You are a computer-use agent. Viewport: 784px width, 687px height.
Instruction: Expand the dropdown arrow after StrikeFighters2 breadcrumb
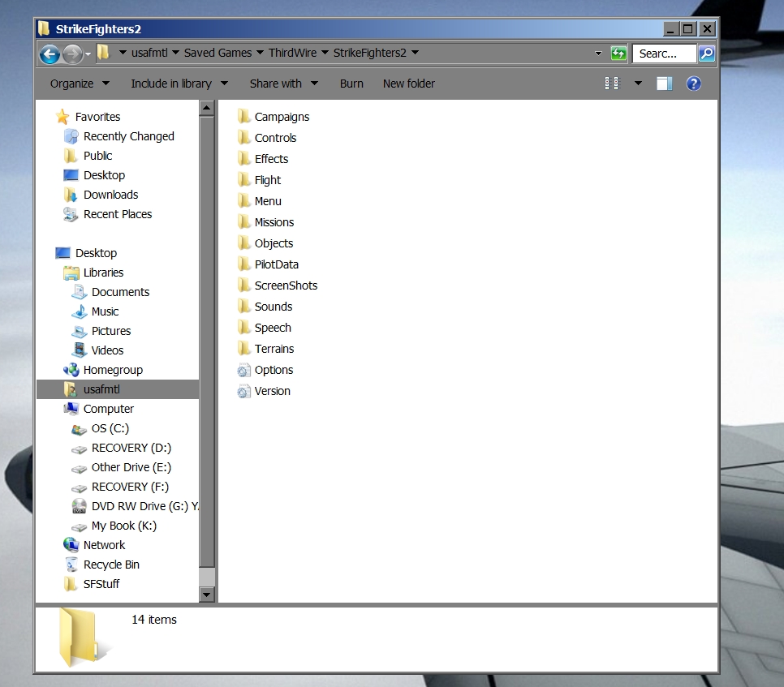point(415,53)
